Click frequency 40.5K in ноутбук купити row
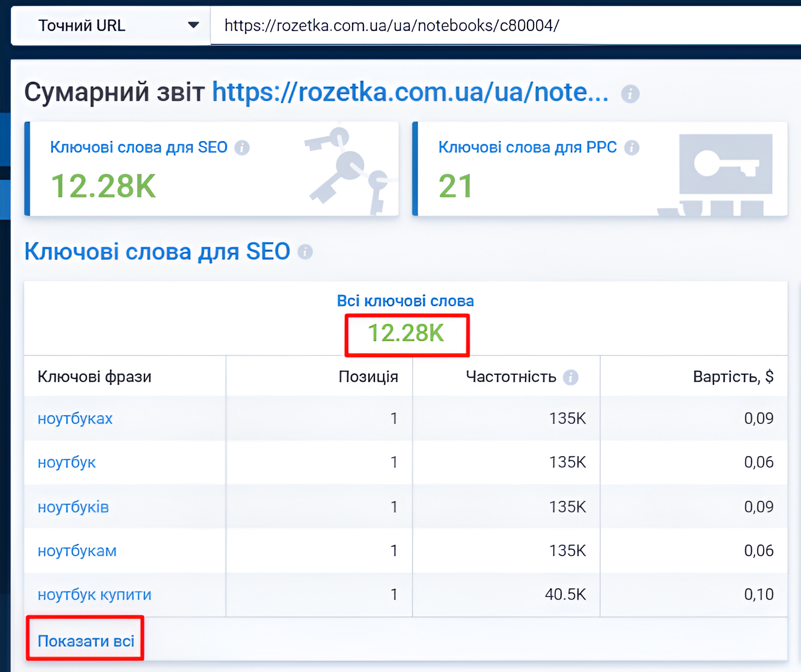 point(566,594)
